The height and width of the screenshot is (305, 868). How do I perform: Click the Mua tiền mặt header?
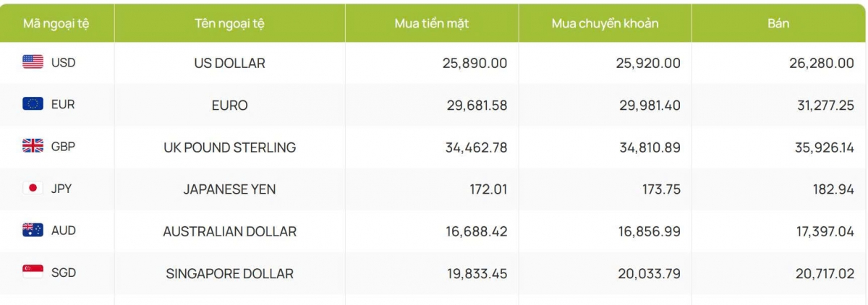tap(432, 24)
